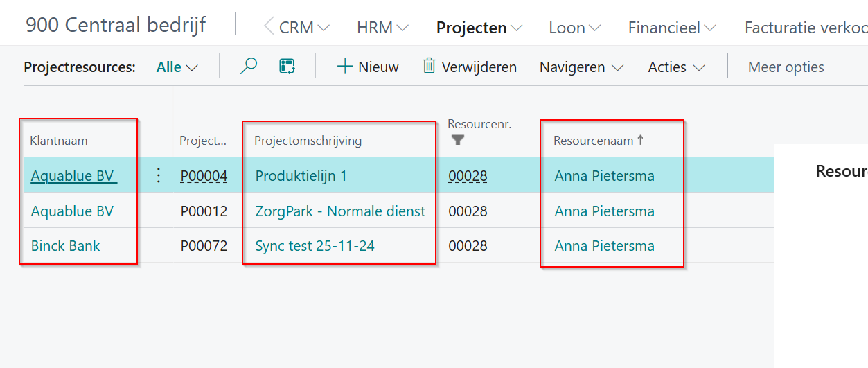Click the left chevron before CRM
Screen dimensions: 868x368
[x=269, y=27]
